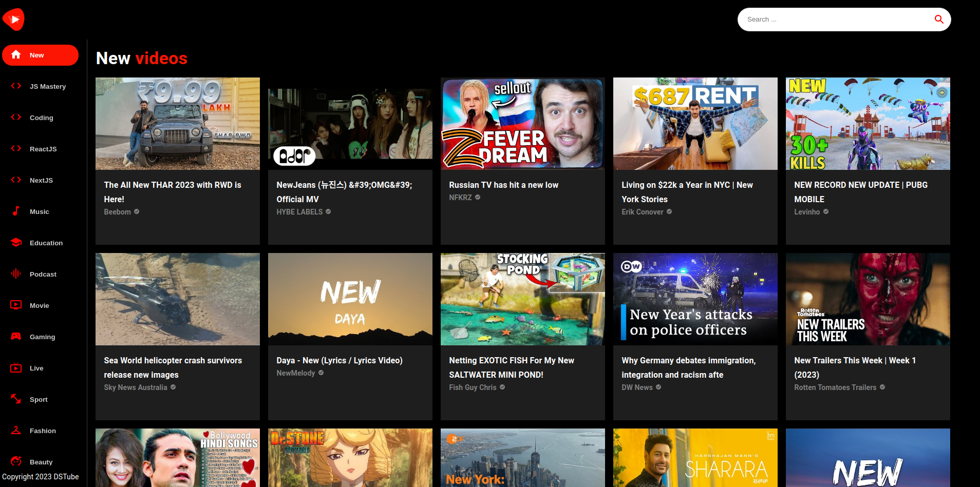This screenshot has height=487, width=980.
Task: Click the Sport category icon
Action: point(16,399)
